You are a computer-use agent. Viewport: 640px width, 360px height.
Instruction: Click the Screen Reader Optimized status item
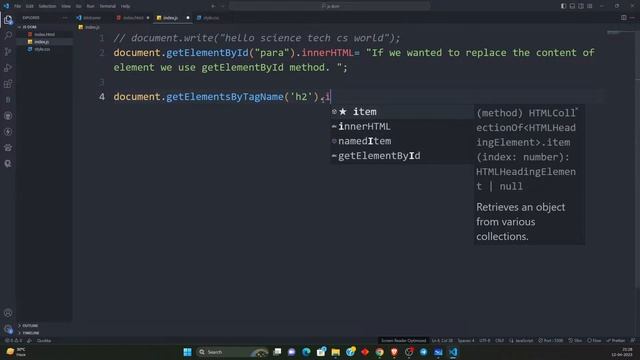click(403, 340)
